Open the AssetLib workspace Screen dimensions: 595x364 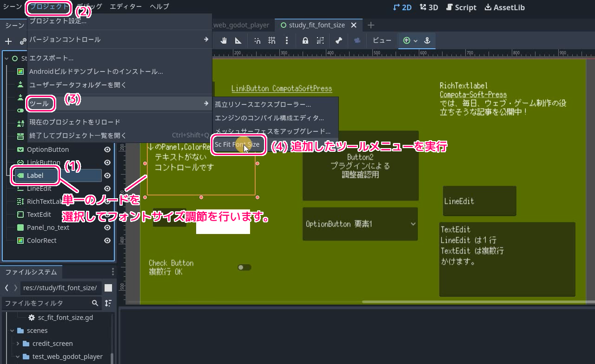click(x=505, y=7)
